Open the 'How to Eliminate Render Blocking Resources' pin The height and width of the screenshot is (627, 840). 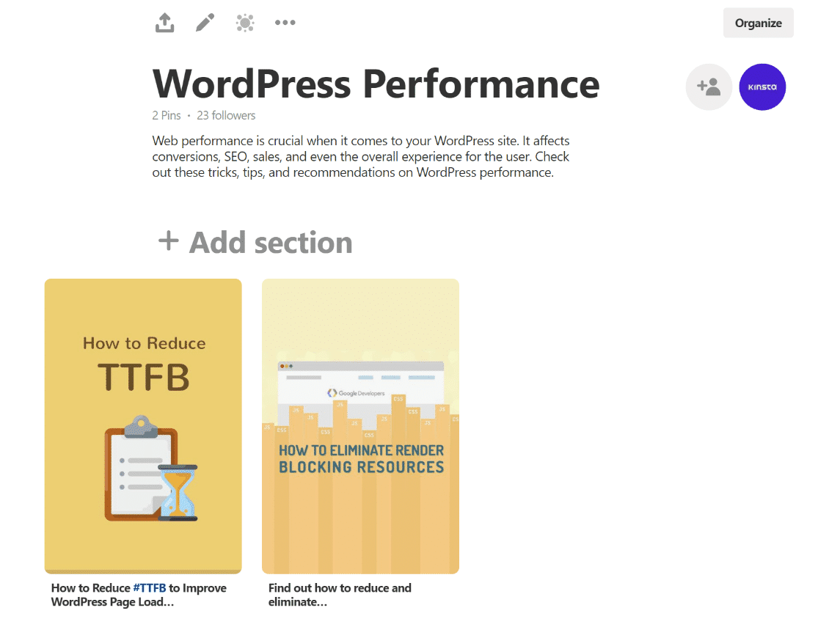361,458
